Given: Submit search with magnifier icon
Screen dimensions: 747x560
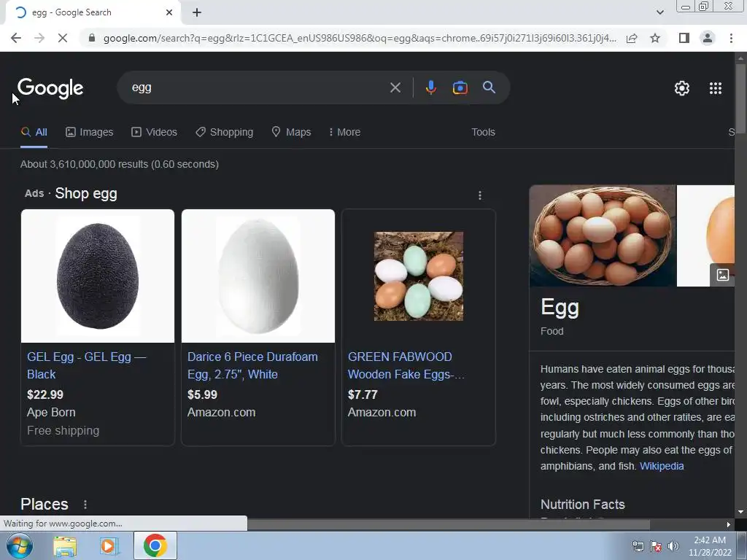Looking at the screenshot, I should click(x=489, y=87).
